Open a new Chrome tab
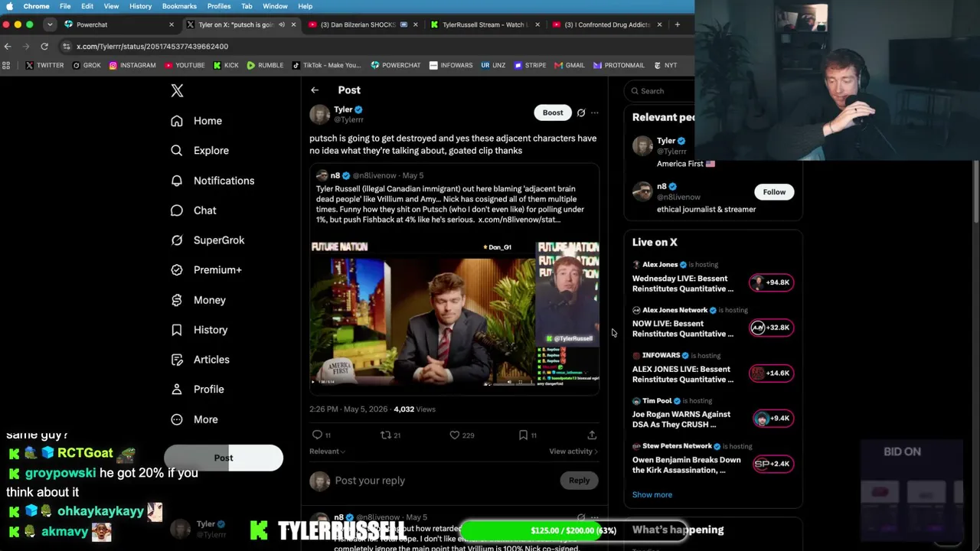980x551 pixels. (x=677, y=24)
